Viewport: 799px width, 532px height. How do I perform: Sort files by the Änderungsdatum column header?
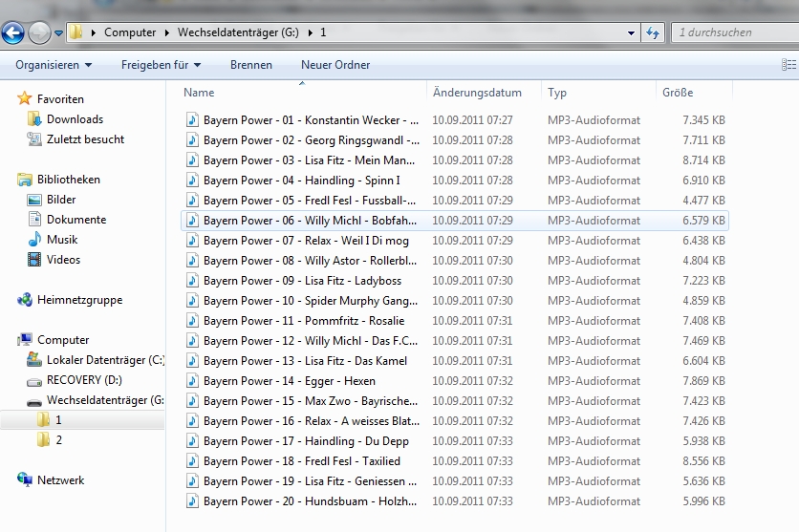(477, 93)
